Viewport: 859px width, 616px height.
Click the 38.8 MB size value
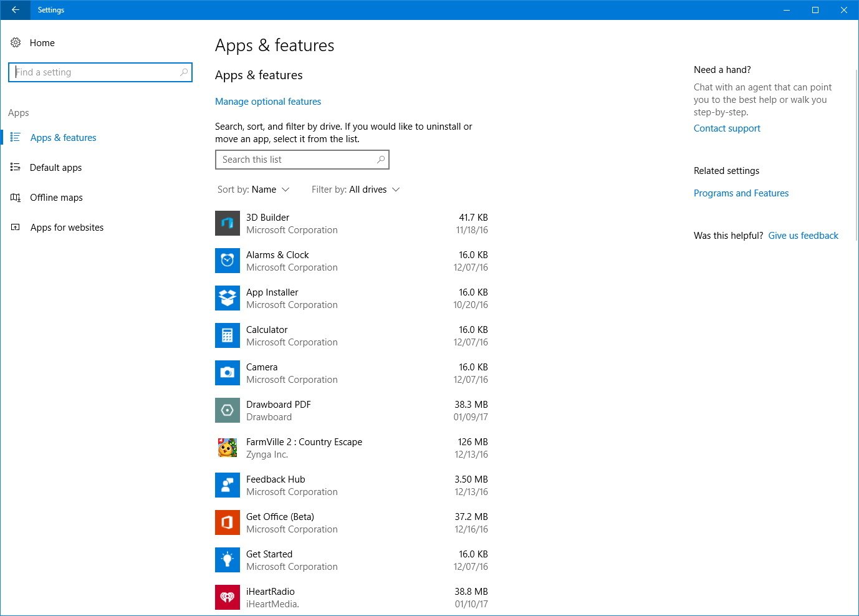[471, 592]
